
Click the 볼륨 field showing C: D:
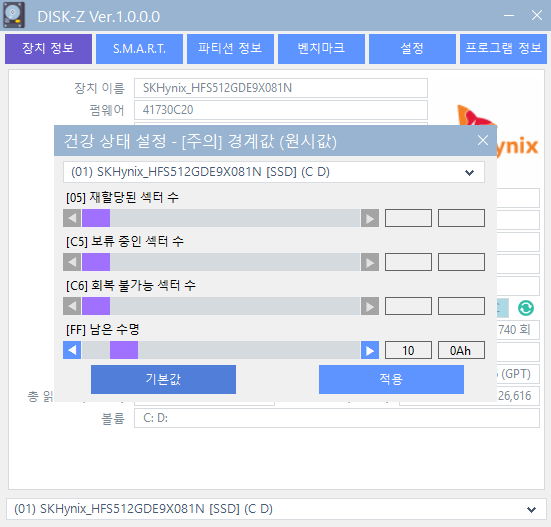(337, 418)
